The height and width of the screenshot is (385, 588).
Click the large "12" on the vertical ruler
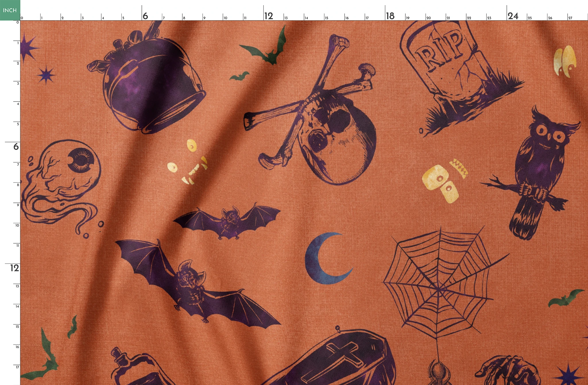click(x=15, y=268)
